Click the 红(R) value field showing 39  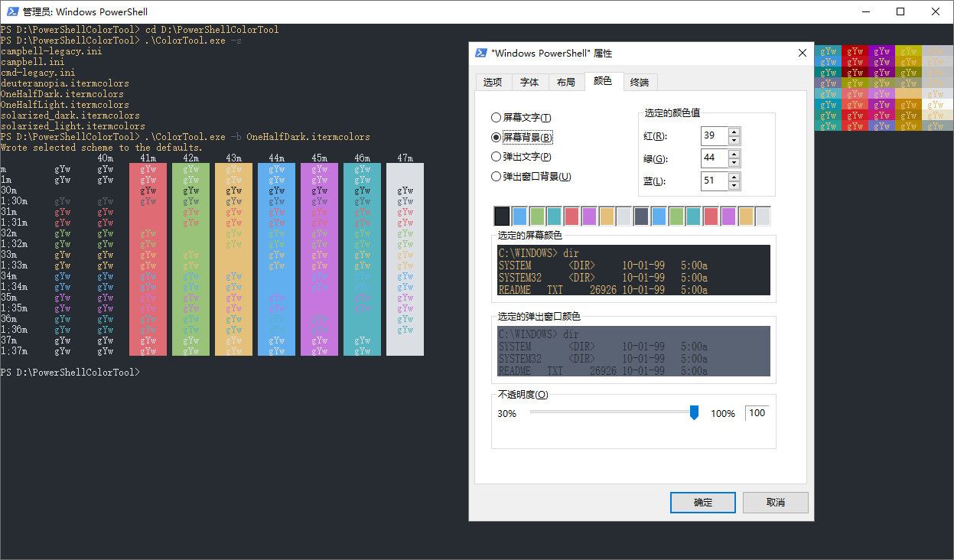(x=715, y=136)
